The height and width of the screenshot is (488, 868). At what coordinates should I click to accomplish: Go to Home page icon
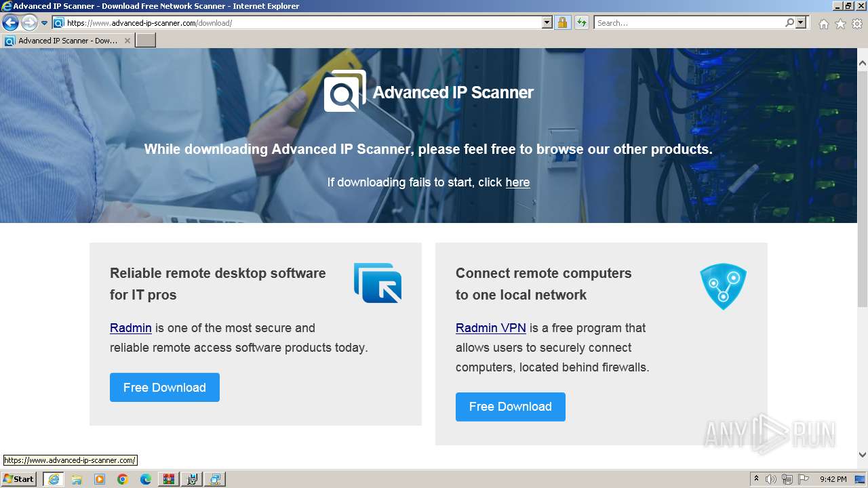pyautogui.click(x=823, y=24)
